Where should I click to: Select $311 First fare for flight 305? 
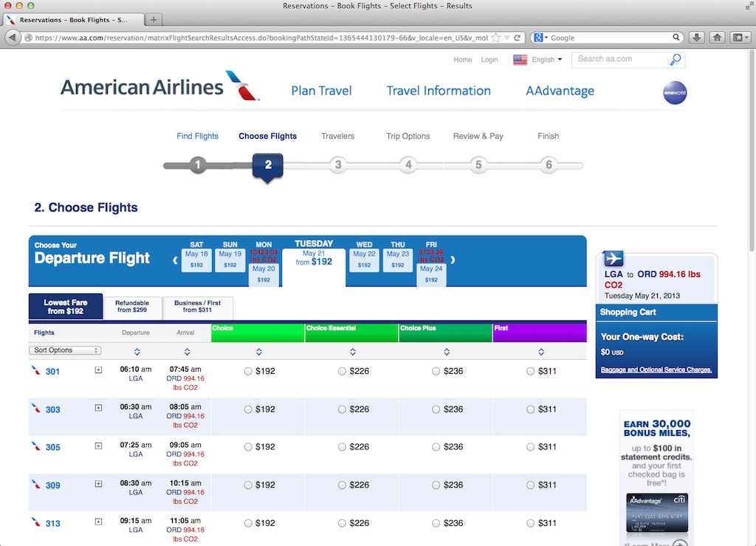[530, 447]
